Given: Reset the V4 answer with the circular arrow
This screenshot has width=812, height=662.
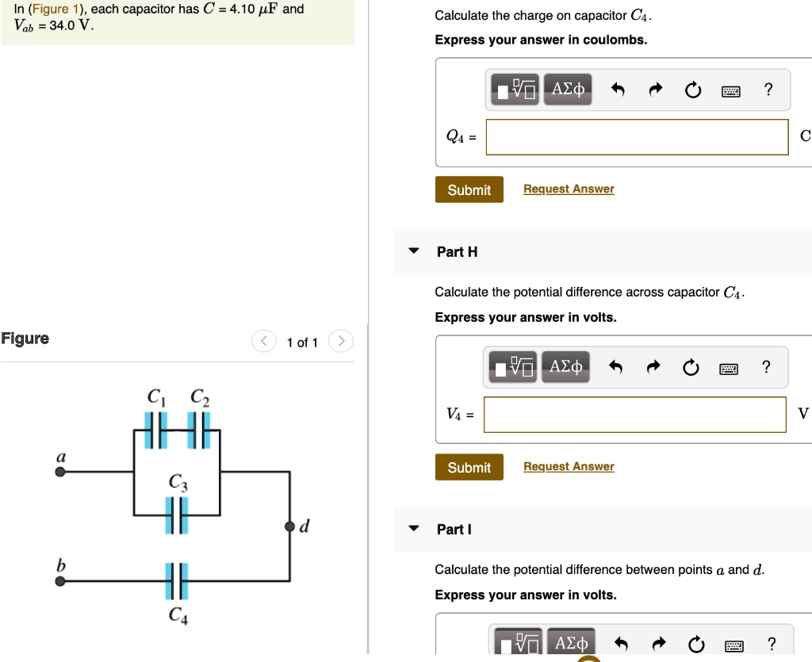Looking at the screenshot, I should point(691,367).
